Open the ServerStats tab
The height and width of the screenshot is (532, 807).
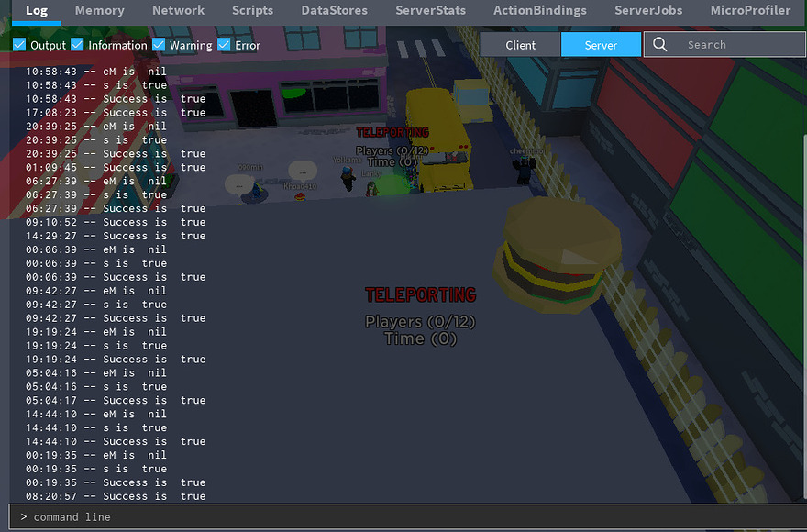[430, 10]
